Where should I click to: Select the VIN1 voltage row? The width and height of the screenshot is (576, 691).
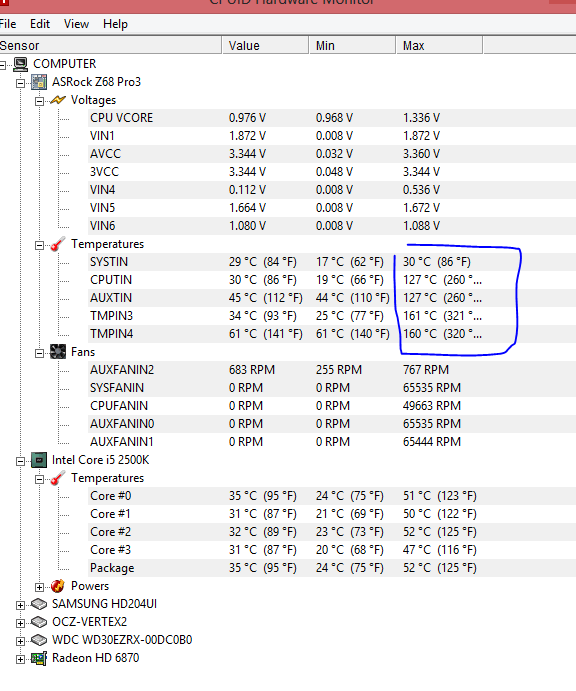[x=332, y=136]
